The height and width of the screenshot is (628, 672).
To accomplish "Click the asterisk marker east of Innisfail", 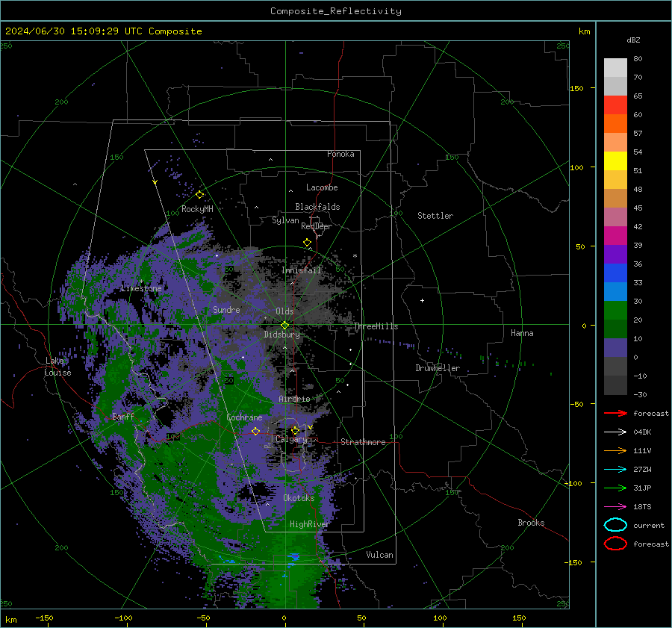I will (x=355, y=256).
